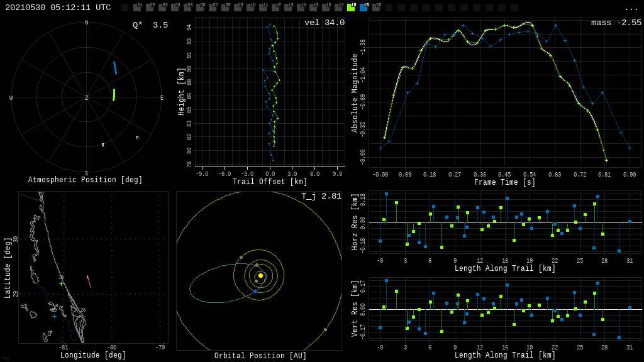The height and width of the screenshot is (362, 644).
Task: Click the R marker in atmospheric position plot
Action: [x=103, y=145]
